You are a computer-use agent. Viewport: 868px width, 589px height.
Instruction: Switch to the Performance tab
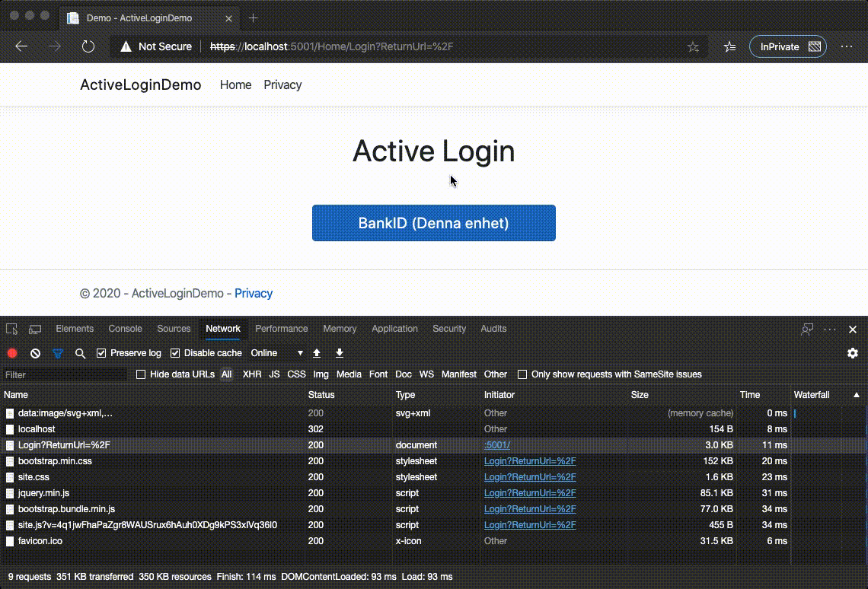tap(281, 329)
